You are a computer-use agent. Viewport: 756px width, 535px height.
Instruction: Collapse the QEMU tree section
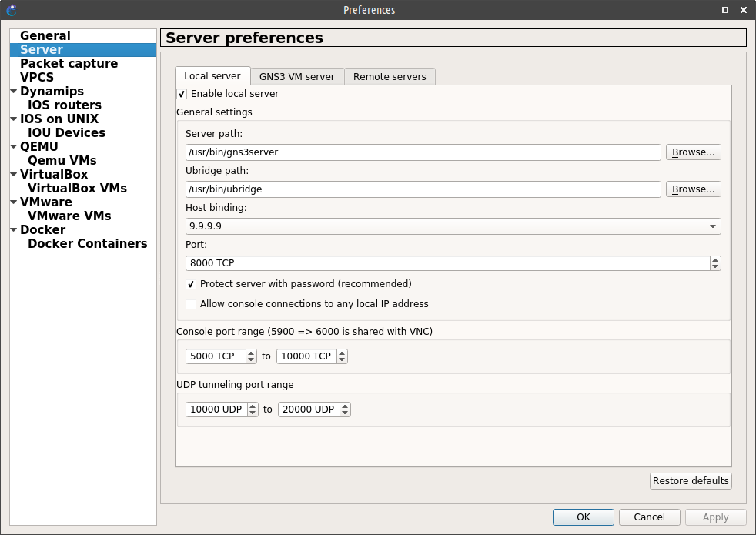click(x=14, y=147)
